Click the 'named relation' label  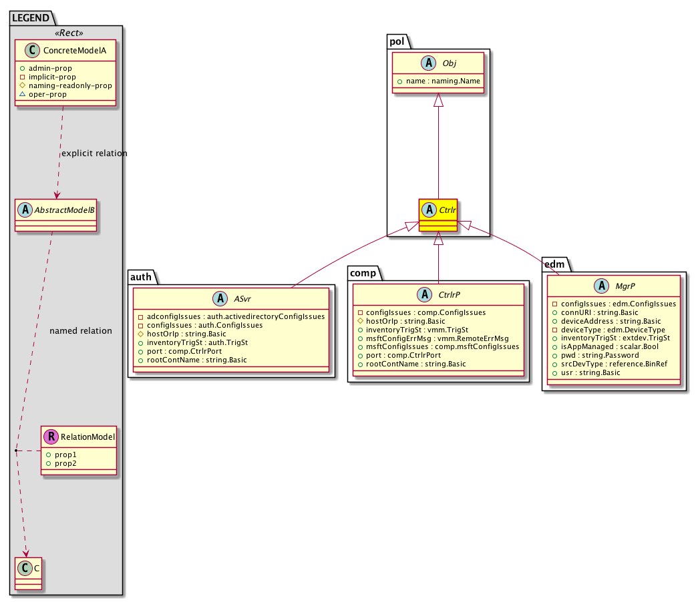[81, 330]
